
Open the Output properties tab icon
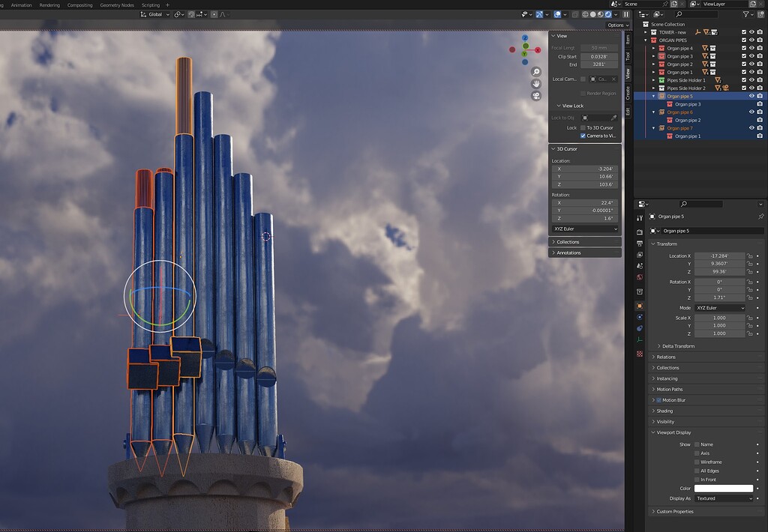pyautogui.click(x=639, y=244)
